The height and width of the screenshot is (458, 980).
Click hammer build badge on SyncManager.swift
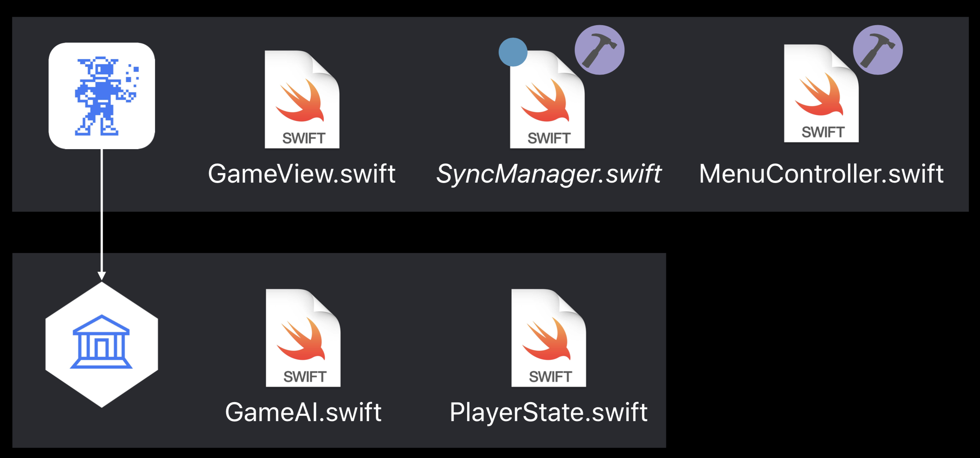599,50
